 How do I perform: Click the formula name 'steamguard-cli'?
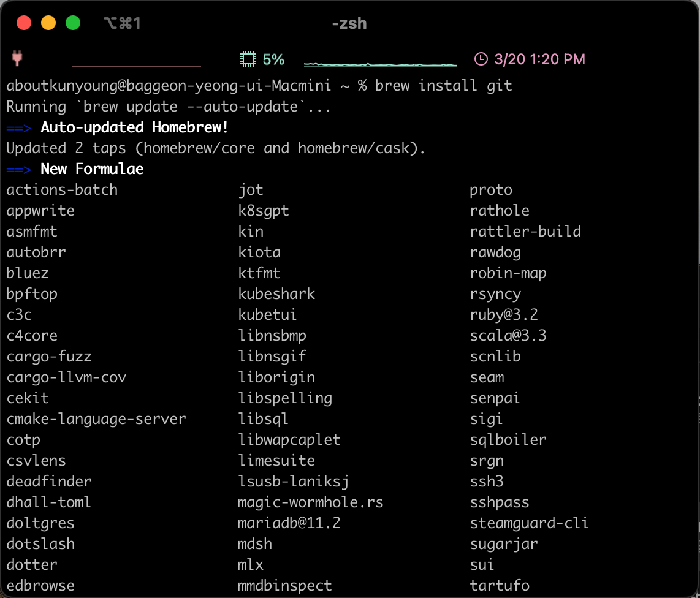[530, 523]
